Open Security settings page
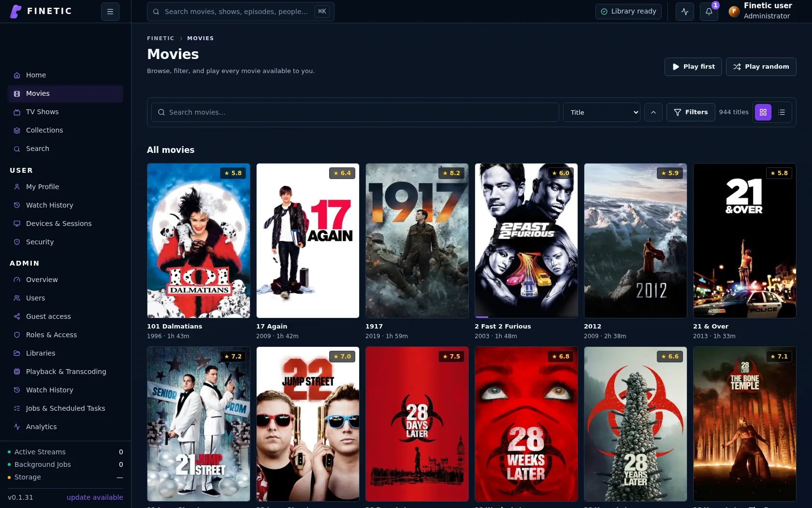812x508 pixels. [x=65, y=242]
